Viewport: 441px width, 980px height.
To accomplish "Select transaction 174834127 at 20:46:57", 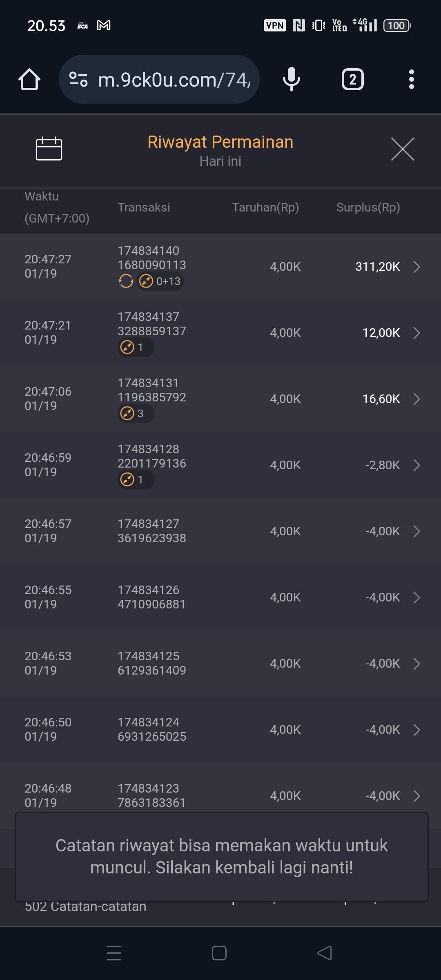I will (151, 531).
